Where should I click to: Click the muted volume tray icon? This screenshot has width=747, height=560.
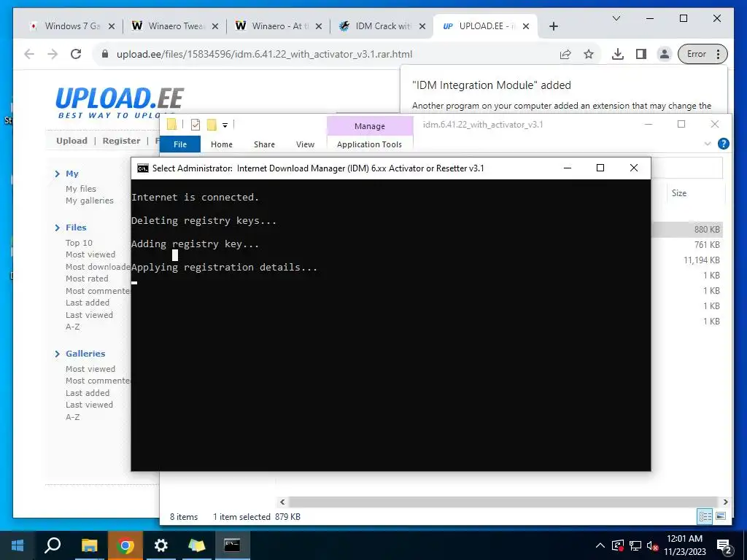(x=652, y=545)
